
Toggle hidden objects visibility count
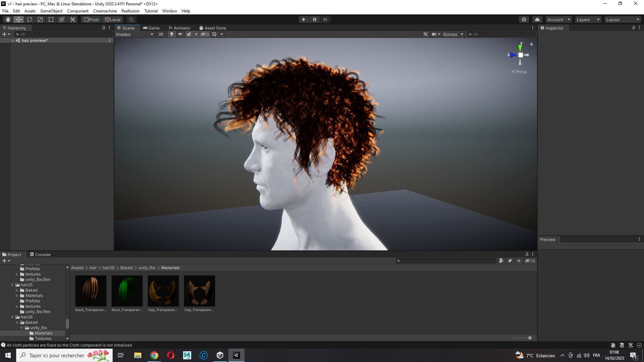tap(205, 34)
